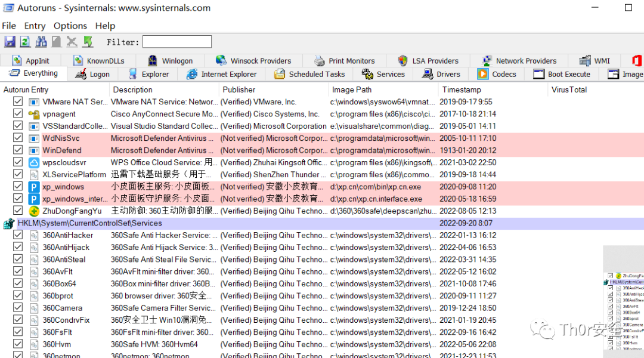Click the Delete X toolbar icon

(72, 42)
